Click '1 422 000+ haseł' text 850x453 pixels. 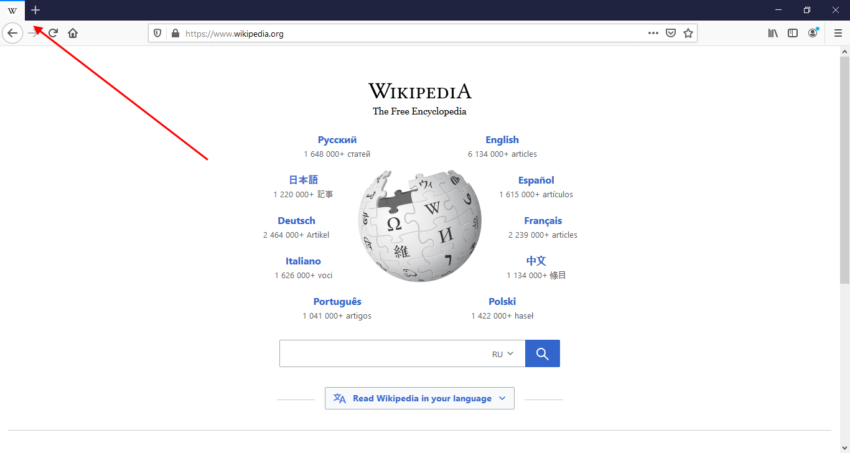click(x=502, y=316)
